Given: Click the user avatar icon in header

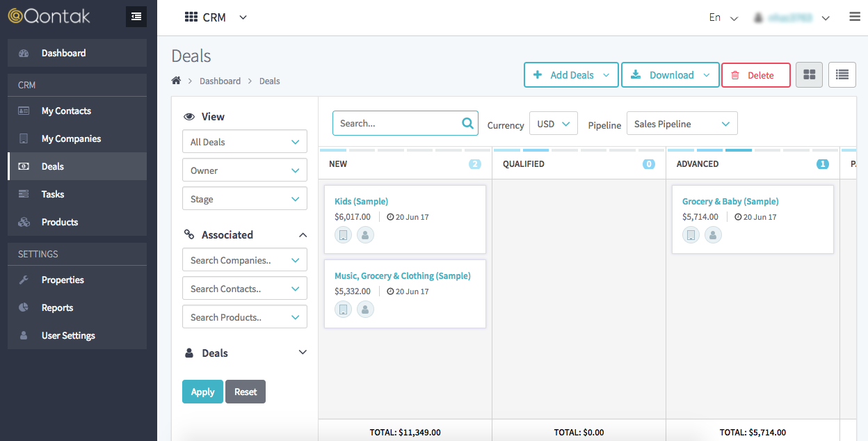Looking at the screenshot, I should pos(759,18).
